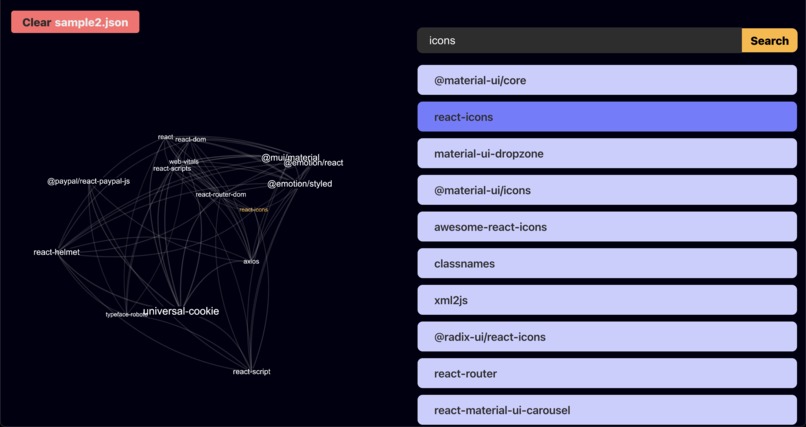This screenshot has width=806, height=427.
Task: Click the axios node label
Action: [251, 262]
